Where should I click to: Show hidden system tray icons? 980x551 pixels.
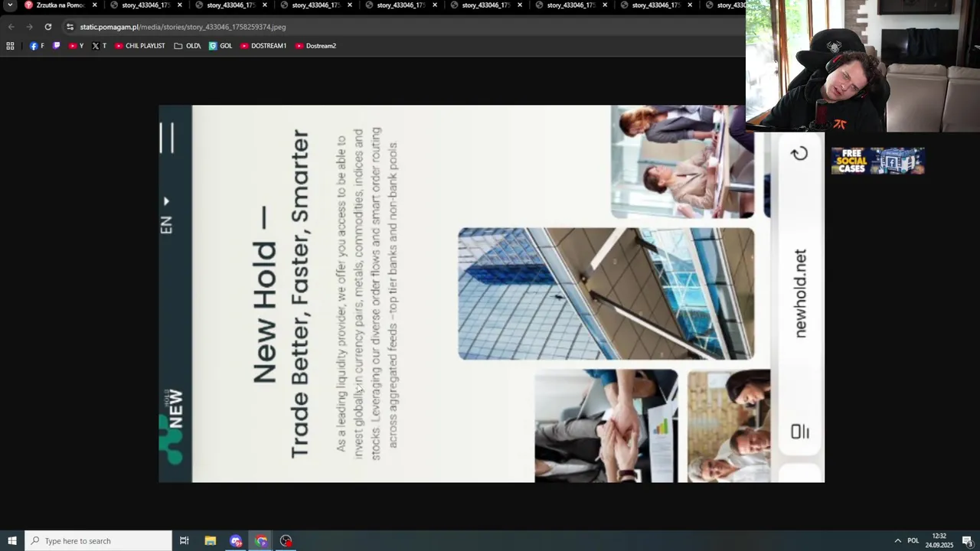pos(897,541)
